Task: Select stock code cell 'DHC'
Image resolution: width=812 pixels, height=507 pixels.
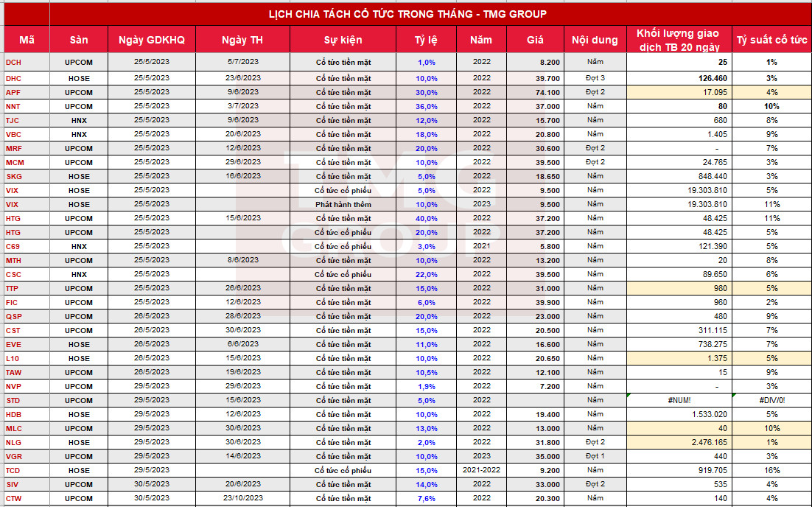Action: click(x=27, y=79)
